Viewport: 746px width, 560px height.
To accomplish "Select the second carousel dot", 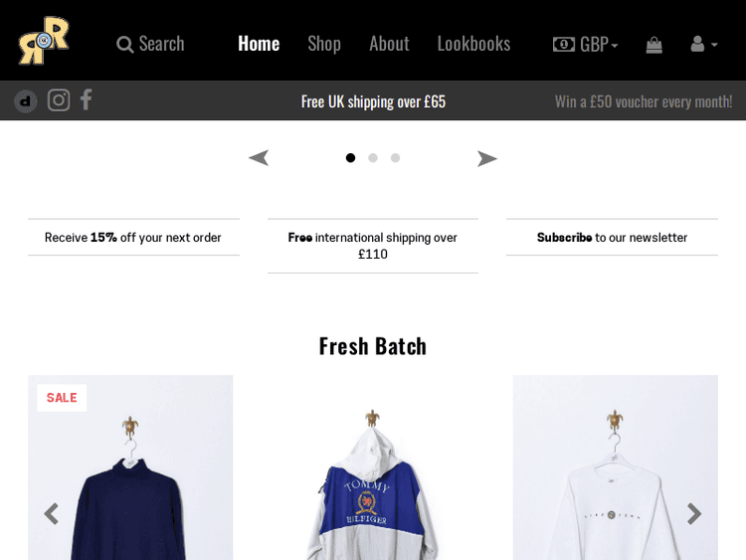I will coord(373,158).
